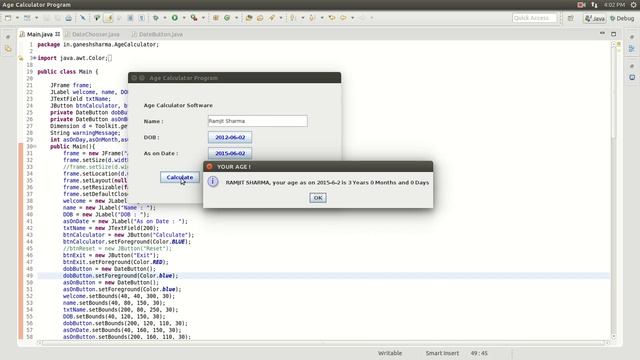Click the 'Age Calculator Software' label
The image size is (640, 360).
click(178, 105)
